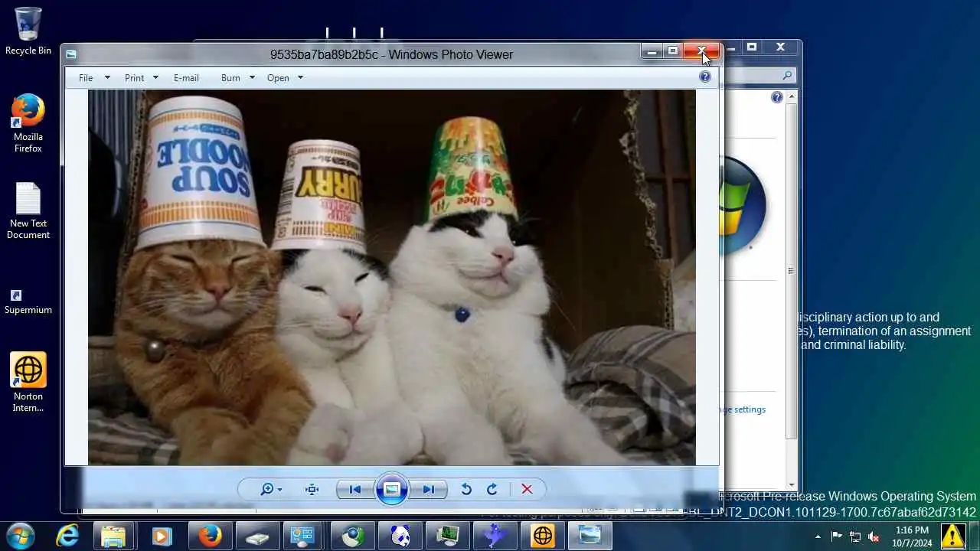Click the 'settings' link in the back window
The width and height of the screenshot is (980, 551).
pos(744,409)
